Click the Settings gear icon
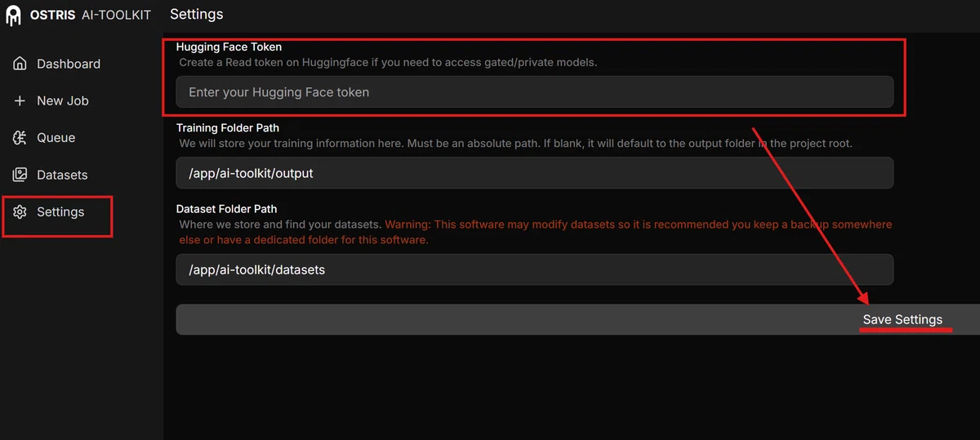Viewport: 980px width, 440px height. pyautogui.click(x=20, y=212)
